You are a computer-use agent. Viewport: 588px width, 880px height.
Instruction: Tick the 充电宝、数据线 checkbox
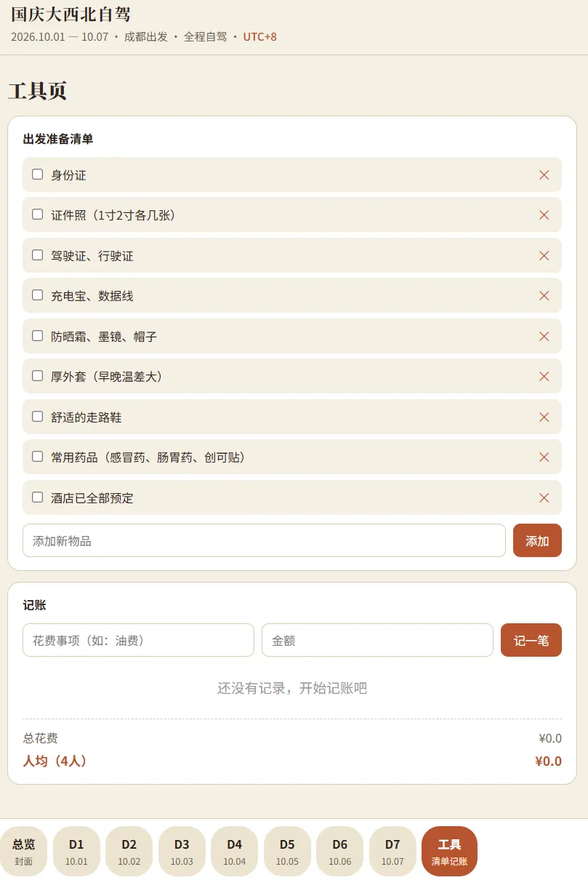[x=38, y=295]
